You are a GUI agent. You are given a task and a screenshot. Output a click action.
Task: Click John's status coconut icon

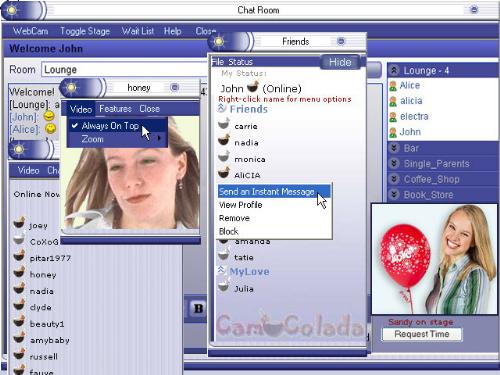coord(253,87)
